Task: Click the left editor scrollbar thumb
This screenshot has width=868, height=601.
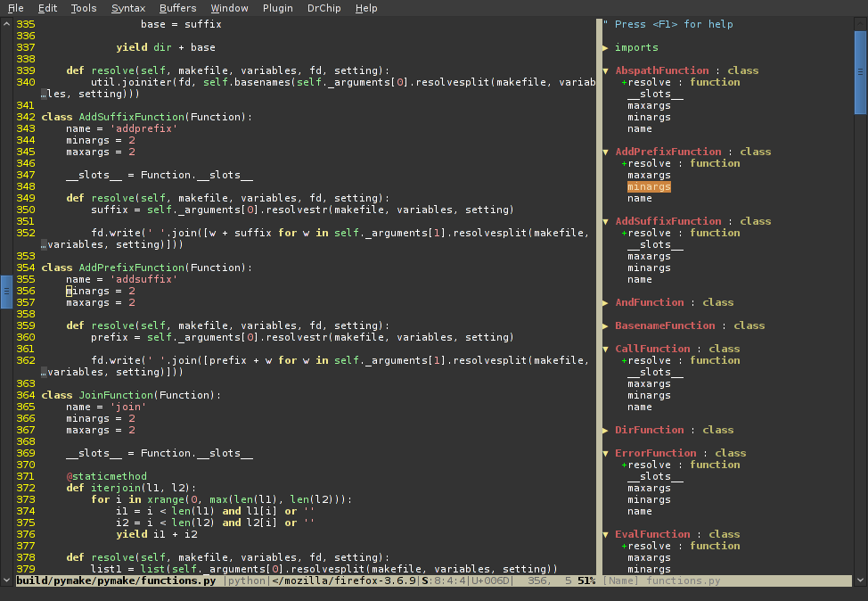Action: point(6,291)
